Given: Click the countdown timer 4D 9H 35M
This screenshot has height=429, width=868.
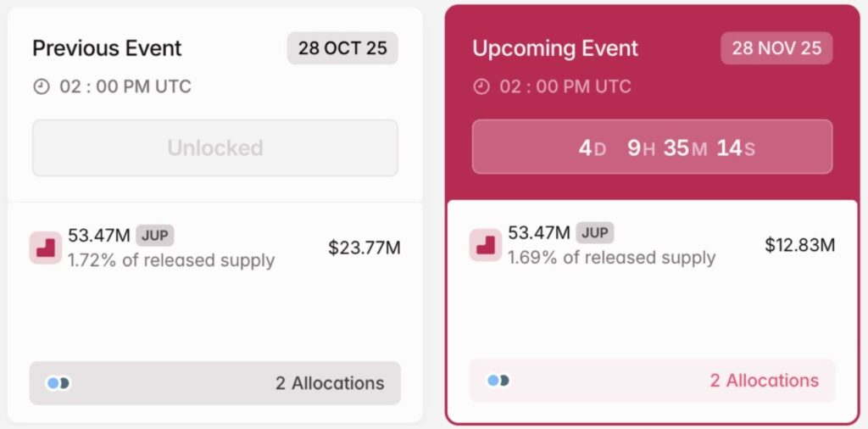Looking at the screenshot, I should coord(652,148).
